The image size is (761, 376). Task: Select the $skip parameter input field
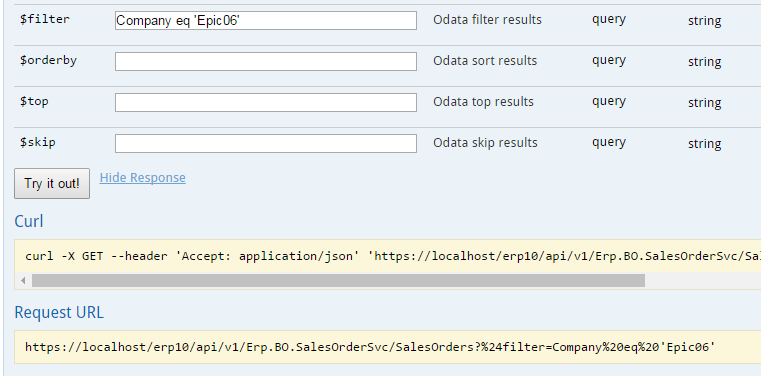coord(265,144)
